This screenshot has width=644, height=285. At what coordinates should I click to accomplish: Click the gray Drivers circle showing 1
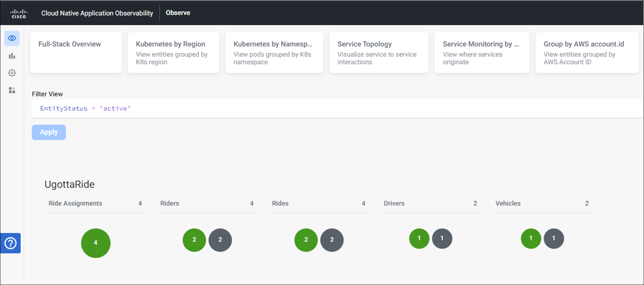tap(442, 238)
